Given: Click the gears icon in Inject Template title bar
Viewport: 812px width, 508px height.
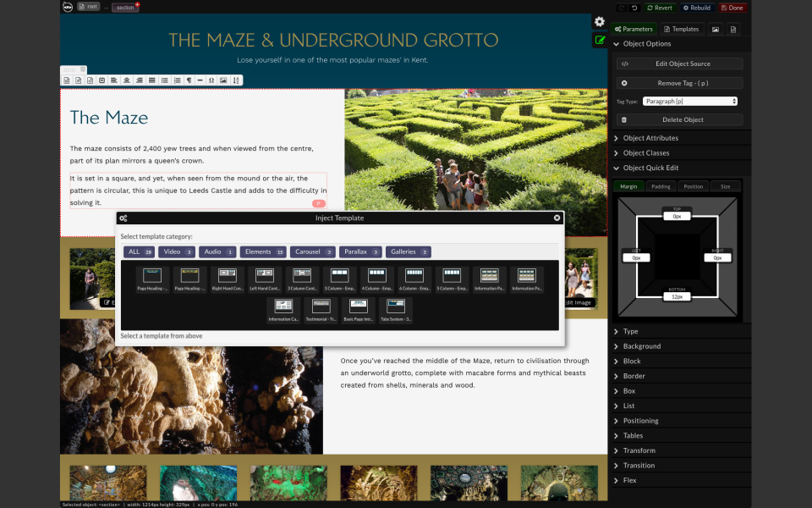Looking at the screenshot, I should [123, 218].
